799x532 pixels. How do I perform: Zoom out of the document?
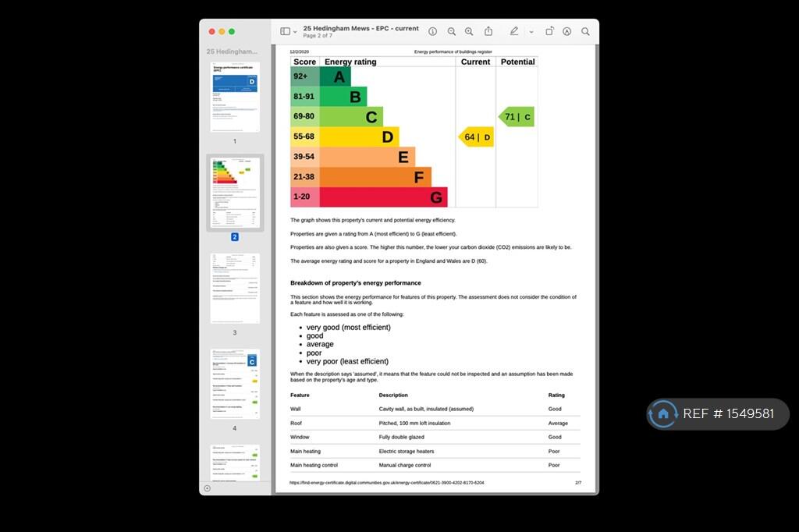452,31
